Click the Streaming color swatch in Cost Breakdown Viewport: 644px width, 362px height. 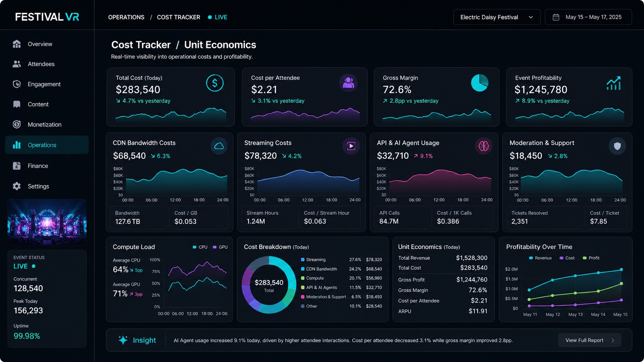(x=303, y=260)
